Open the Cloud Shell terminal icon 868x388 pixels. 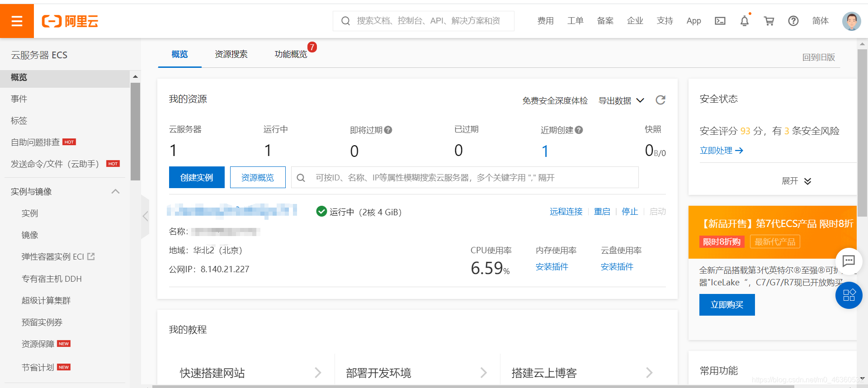coord(720,21)
